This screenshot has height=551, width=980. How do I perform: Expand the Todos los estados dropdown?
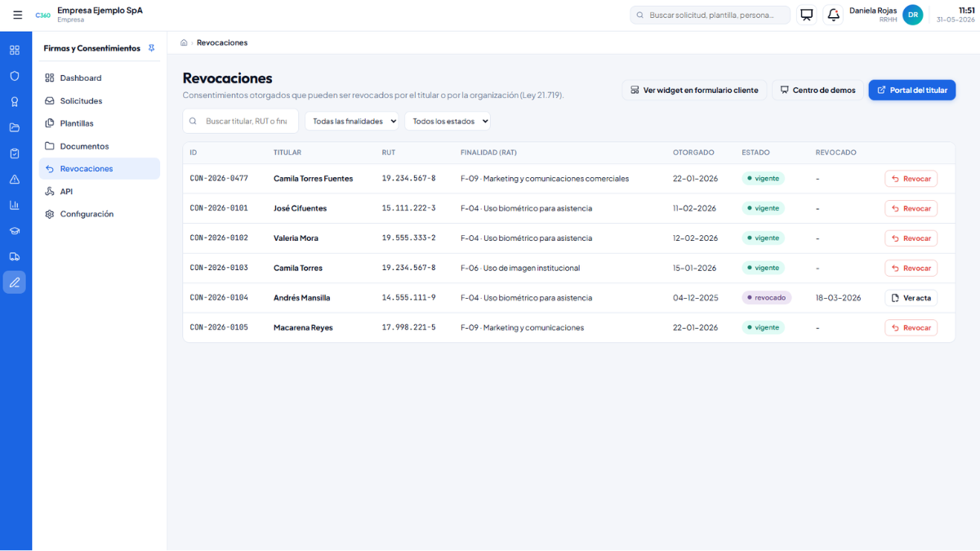(448, 121)
